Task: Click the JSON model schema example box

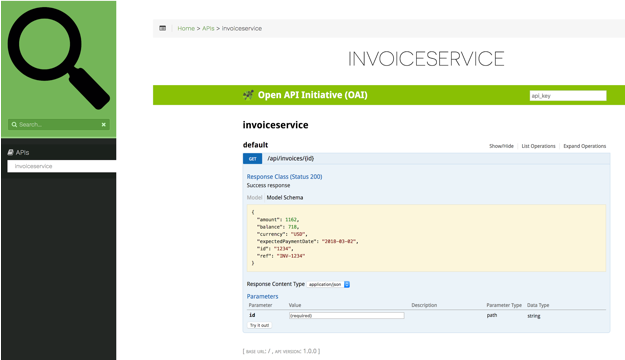Action: (x=426, y=238)
